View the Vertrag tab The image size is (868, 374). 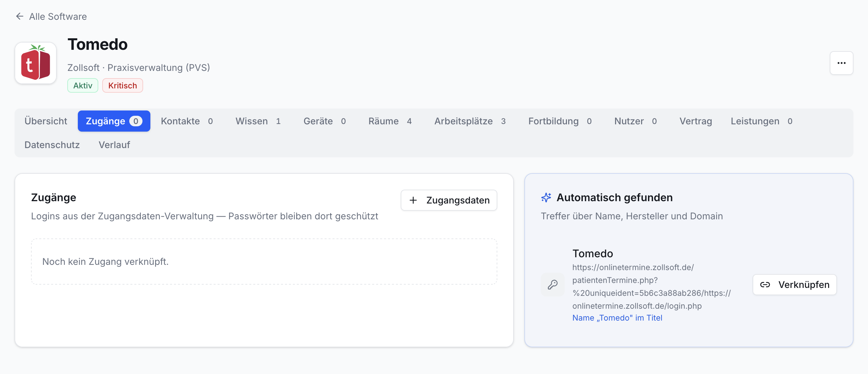696,121
